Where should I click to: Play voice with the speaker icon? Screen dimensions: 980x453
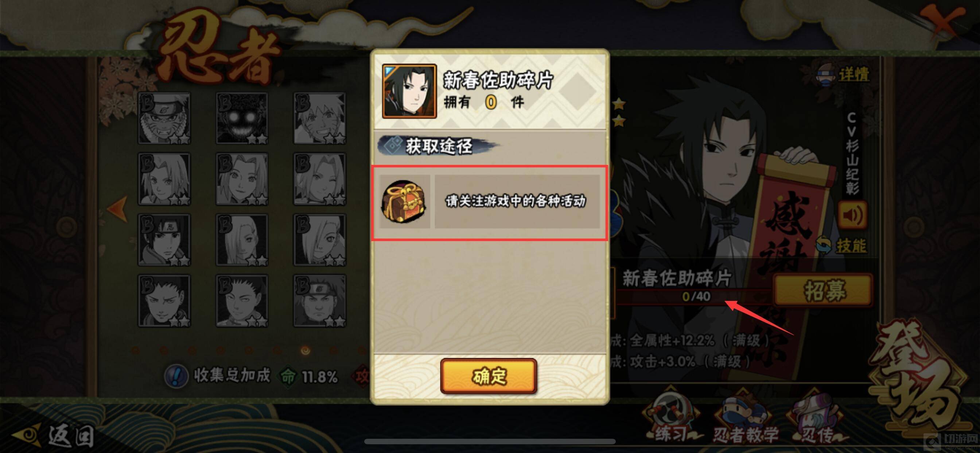[852, 216]
